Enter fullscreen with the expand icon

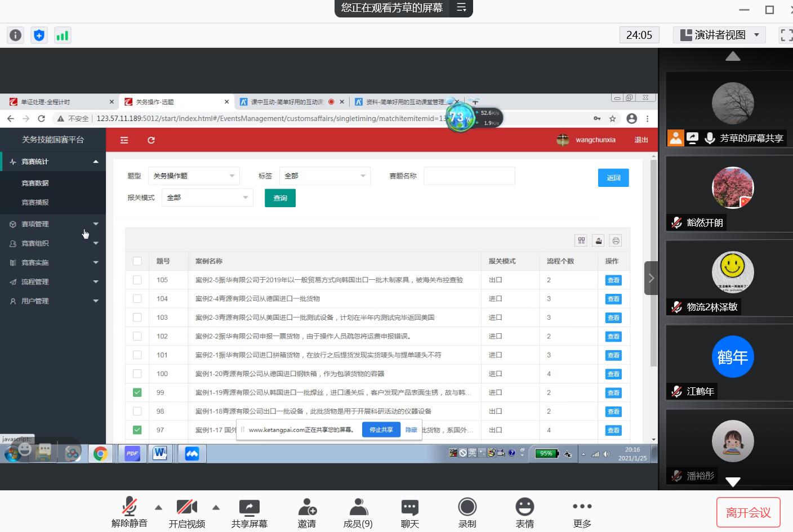tap(786, 35)
